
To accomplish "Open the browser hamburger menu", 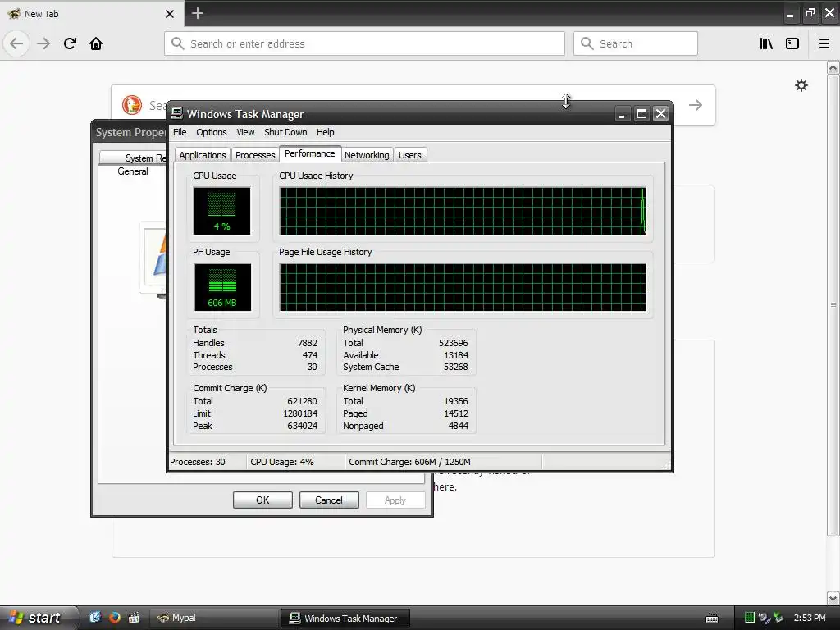I will point(824,43).
